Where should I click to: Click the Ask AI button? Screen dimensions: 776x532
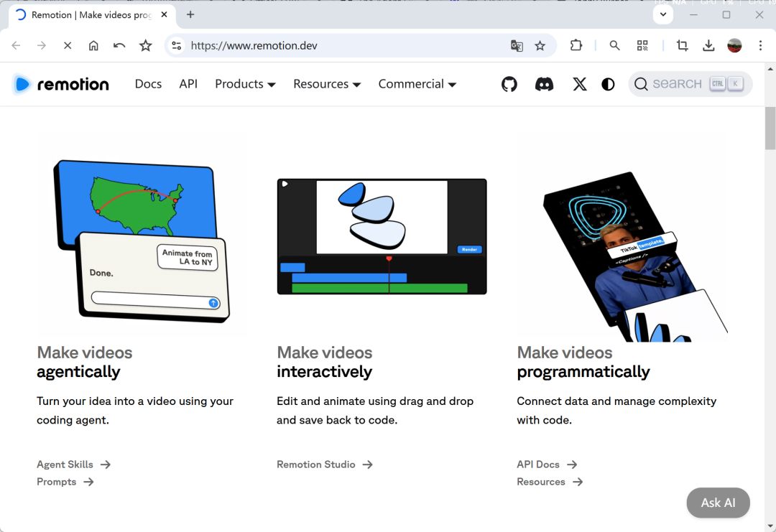(x=718, y=503)
